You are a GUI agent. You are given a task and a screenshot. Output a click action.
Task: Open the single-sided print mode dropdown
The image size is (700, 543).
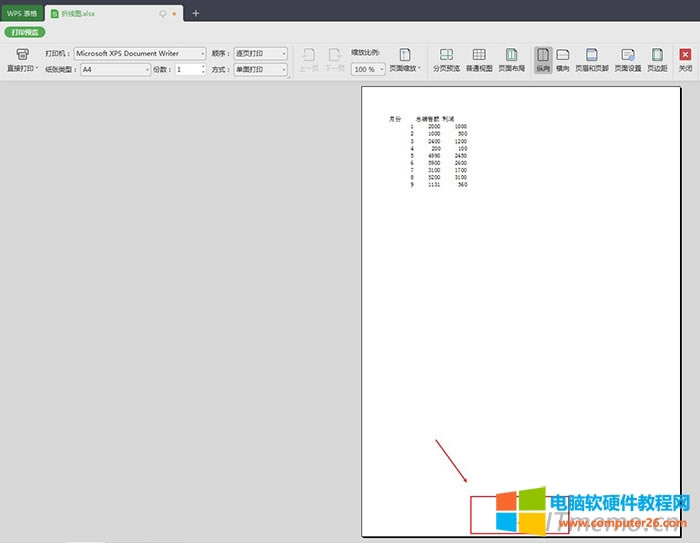point(284,70)
